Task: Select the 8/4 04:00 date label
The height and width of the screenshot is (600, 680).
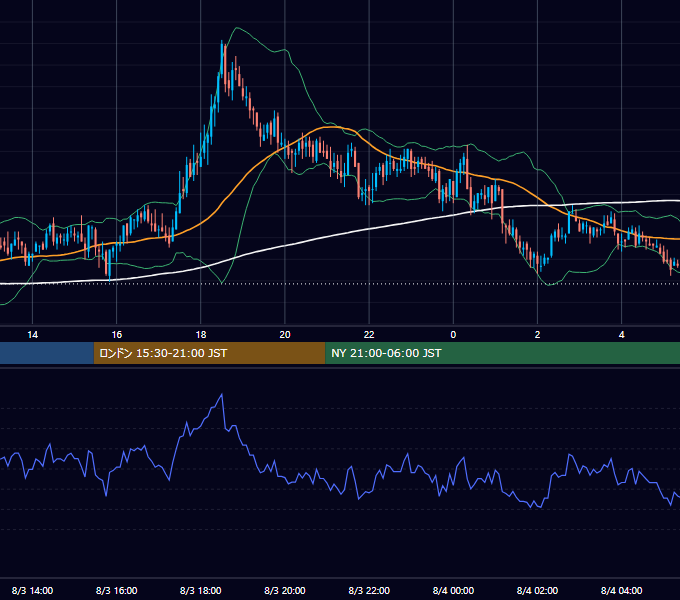Action: [621, 590]
